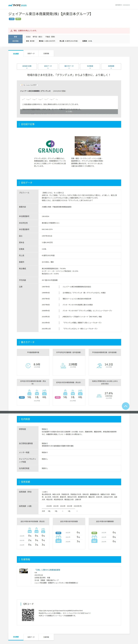Click the address 東京都立川市柴崎町3-2-1
The width and height of the screenshot is (138, 644).
(x=51, y=223)
